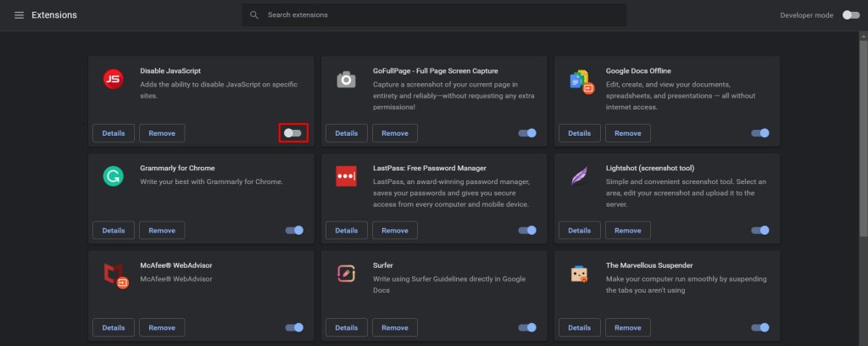
Task: Click the LastPass extension icon
Action: pos(346,176)
